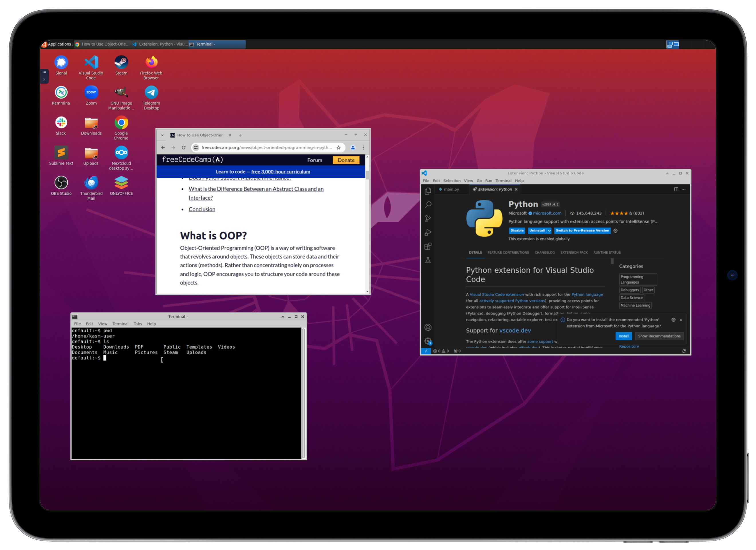Click Disable button for Python extension
This screenshot has width=756, height=550.
(517, 231)
